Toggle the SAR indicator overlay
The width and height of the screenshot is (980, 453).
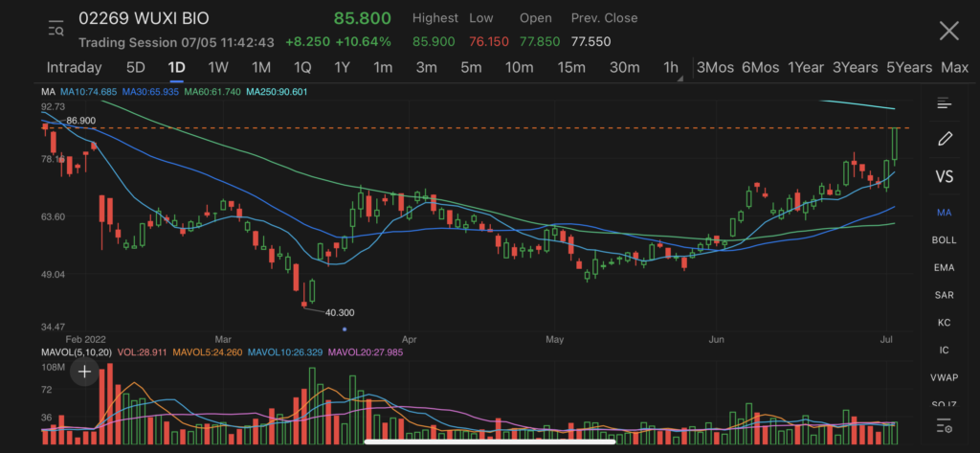pyautogui.click(x=944, y=295)
